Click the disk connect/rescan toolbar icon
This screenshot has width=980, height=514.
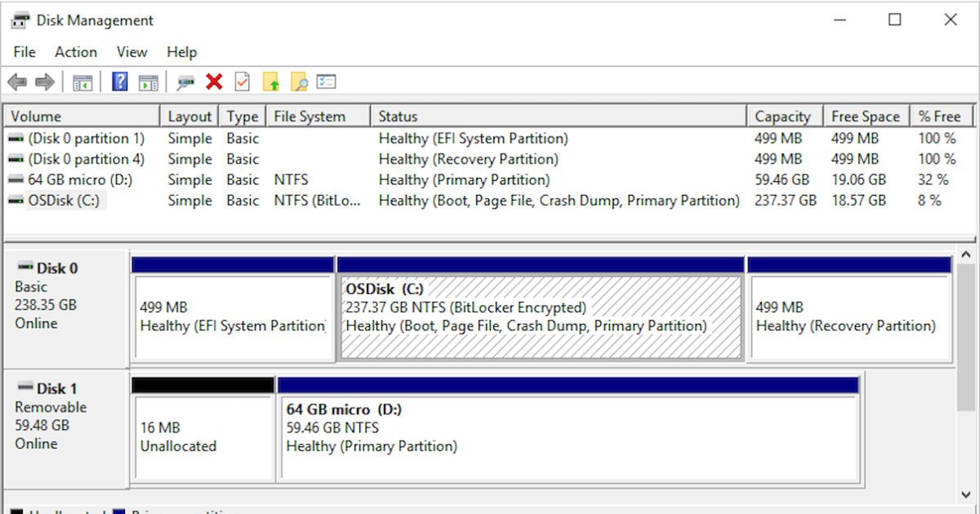pyautogui.click(x=186, y=82)
